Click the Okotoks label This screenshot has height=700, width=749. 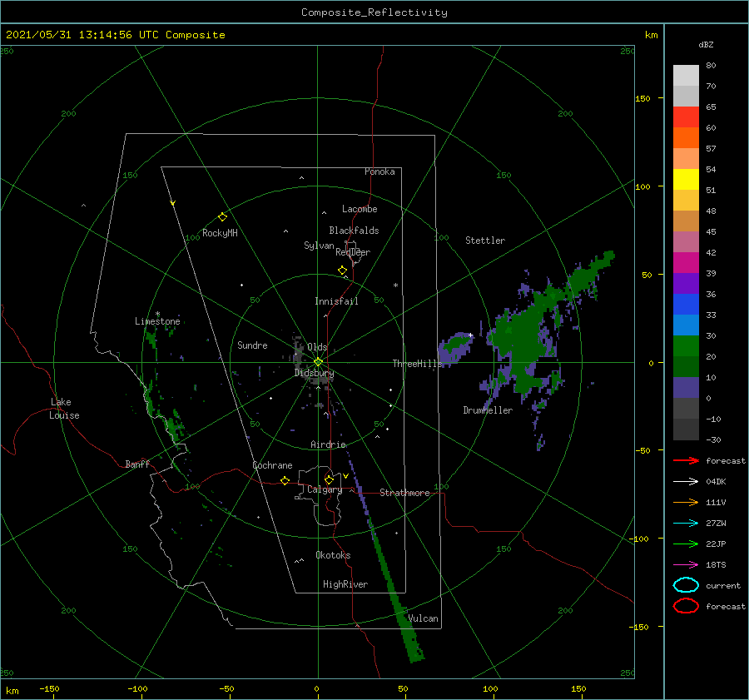tap(333, 555)
